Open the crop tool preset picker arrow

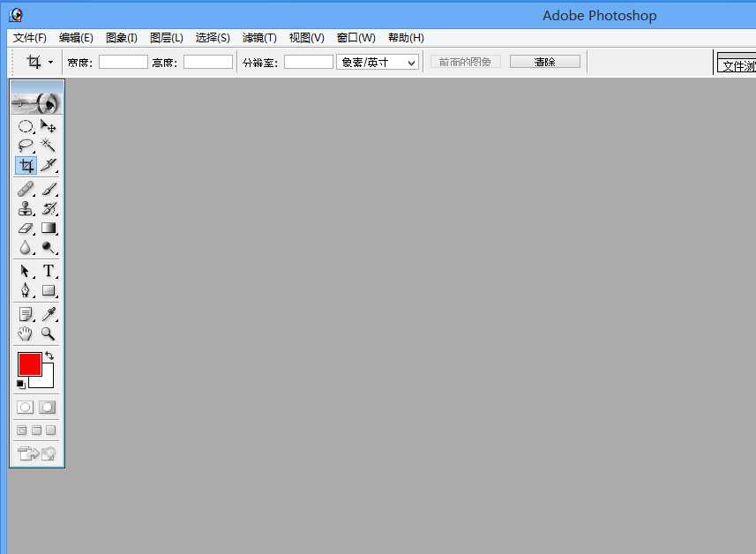pos(51,62)
